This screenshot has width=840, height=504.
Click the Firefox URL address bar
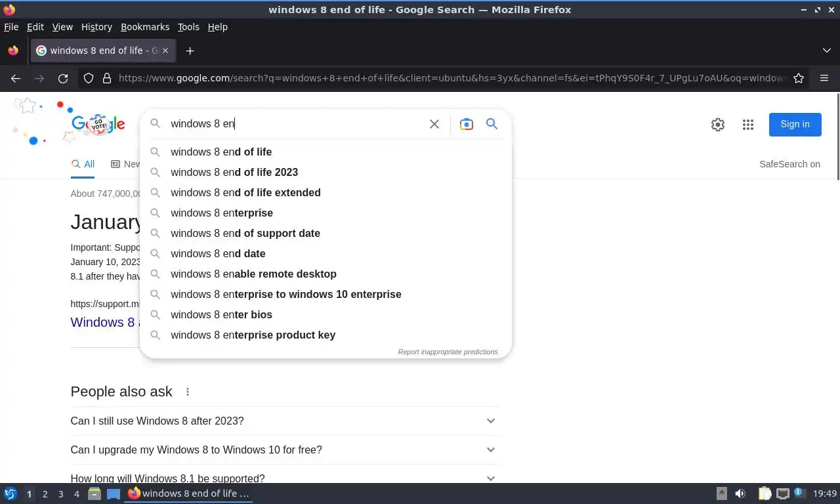pyautogui.click(x=453, y=78)
